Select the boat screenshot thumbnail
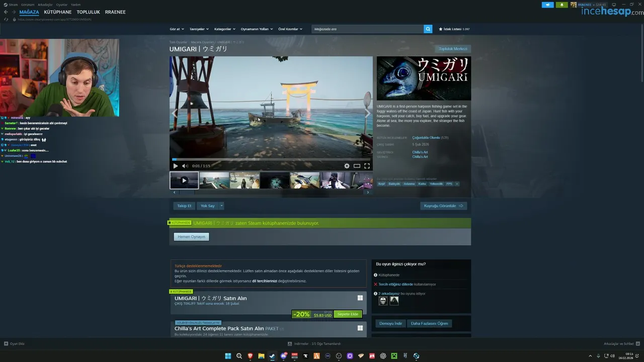Image resolution: width=644 pixels, height=362 pixels. (214, 180)
